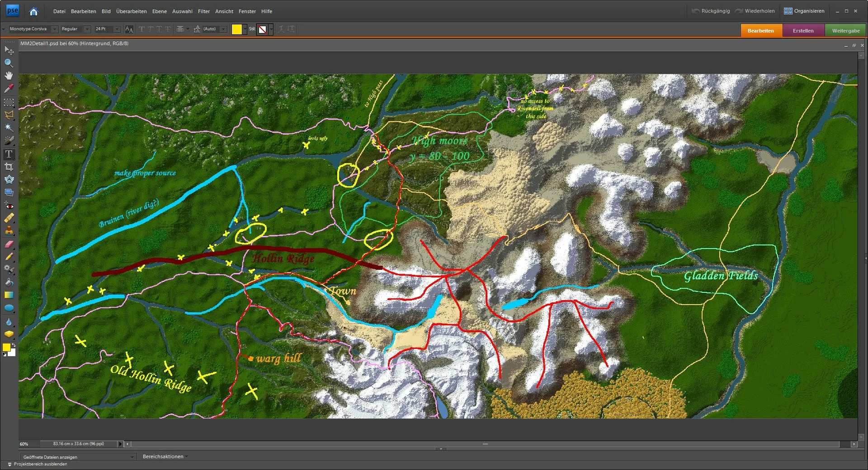Open the Geöffnete Dateien anzeigen dropdown

[x=78, y=457]
